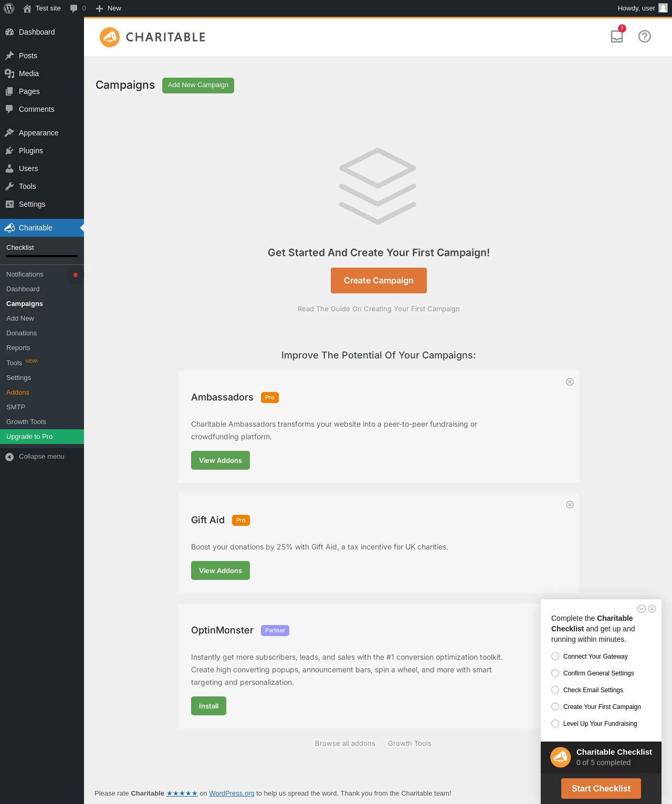Open Growth Tools submenu item
Image resolution: width=672 pixels, height=804 pixels.
pos(42,421)
